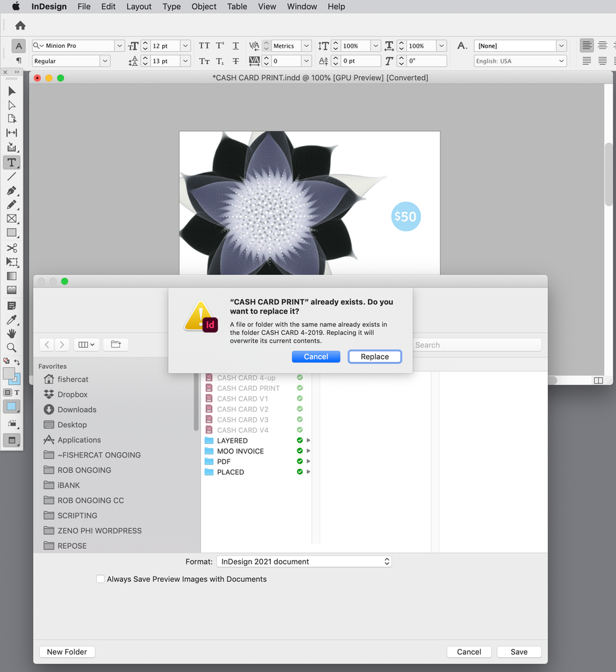Select the Gradient Swatch tool

(11, 276)
